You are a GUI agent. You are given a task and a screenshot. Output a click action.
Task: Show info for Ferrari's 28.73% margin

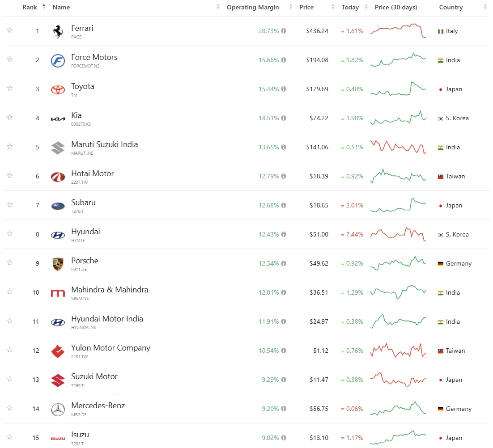pyautogui.click(x=284, y=31)
